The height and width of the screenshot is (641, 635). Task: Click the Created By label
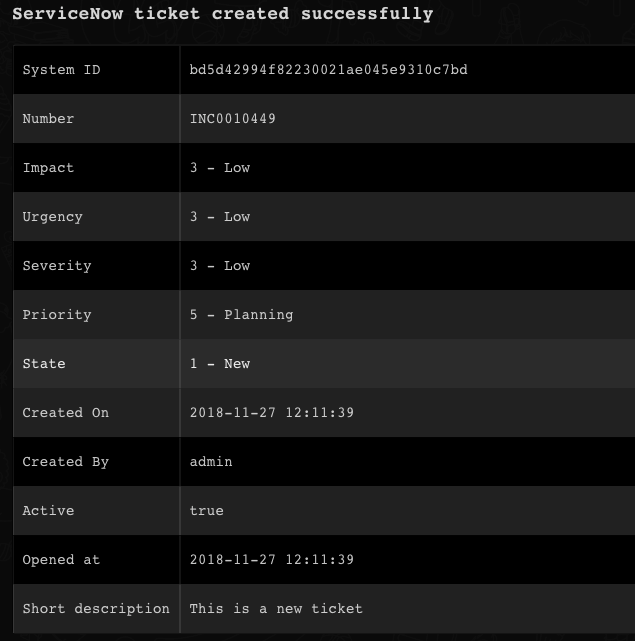pyautogui.click(x=65, y=462)
